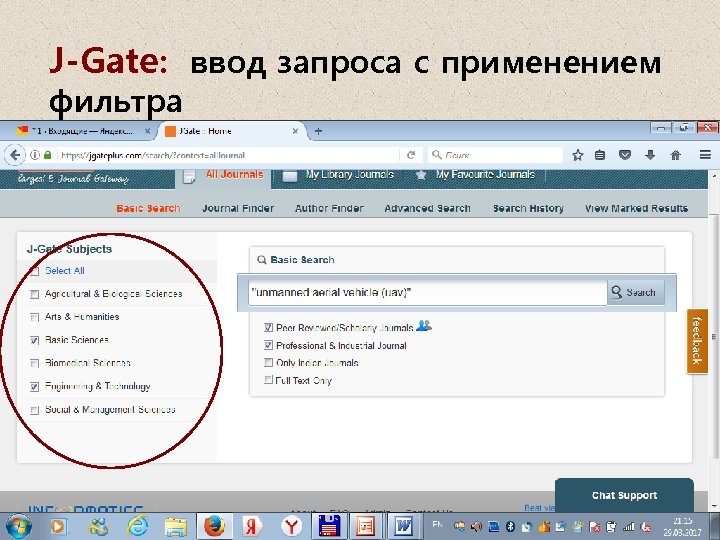
Task: Enable the Only Indian Journals option
Action: point(269,362)
